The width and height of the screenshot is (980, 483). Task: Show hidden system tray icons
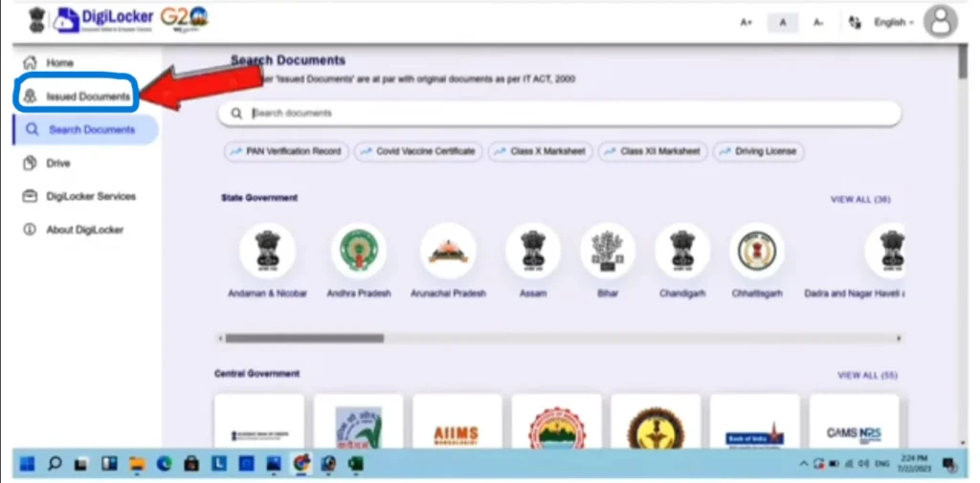803,464
